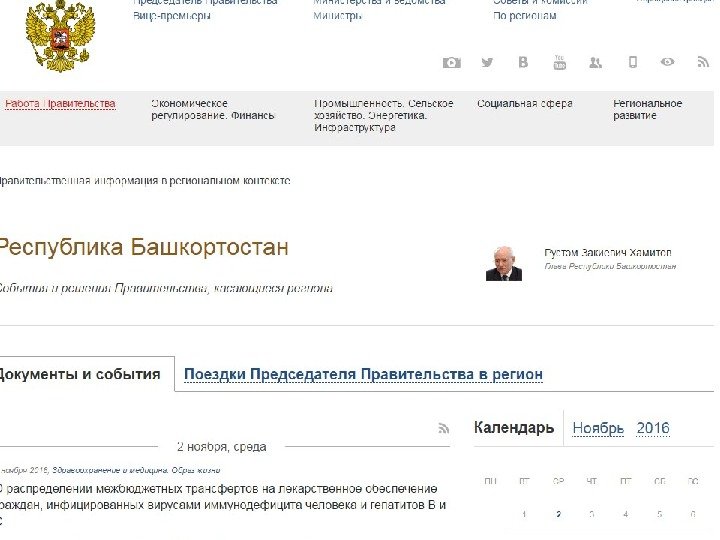This screenshot has height=540, width=720.
Task: Click 'Глава Республики Башкортостан' caption
Action: [x=610, y=266]
